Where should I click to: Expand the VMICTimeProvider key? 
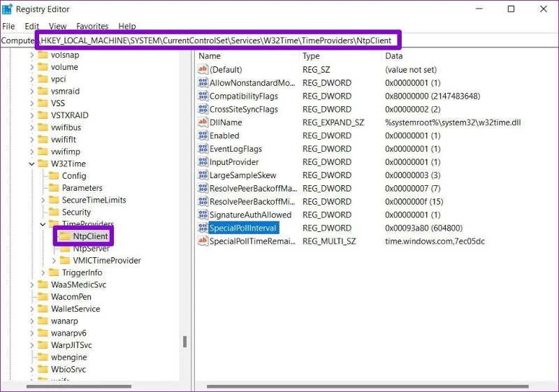click(54, 261)
